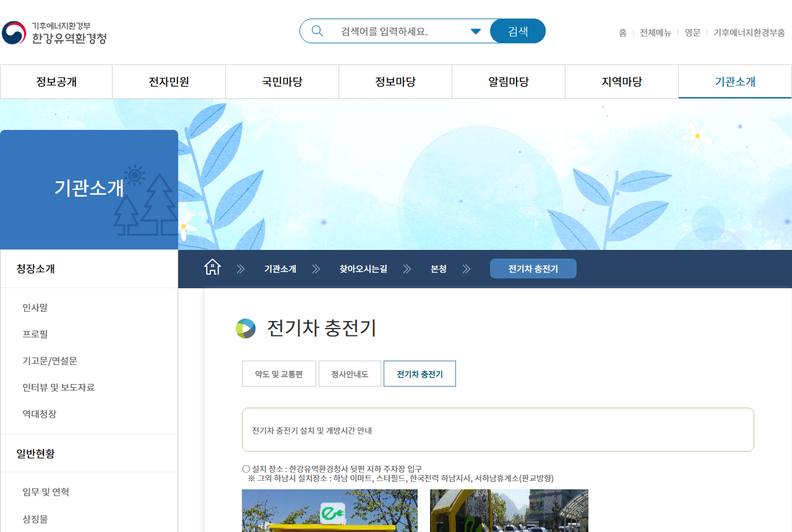Image resolution: width=792 pixels, height=532 pixels.
Task: Open 상징물 in the sidebar
Action: pos(35,518)
